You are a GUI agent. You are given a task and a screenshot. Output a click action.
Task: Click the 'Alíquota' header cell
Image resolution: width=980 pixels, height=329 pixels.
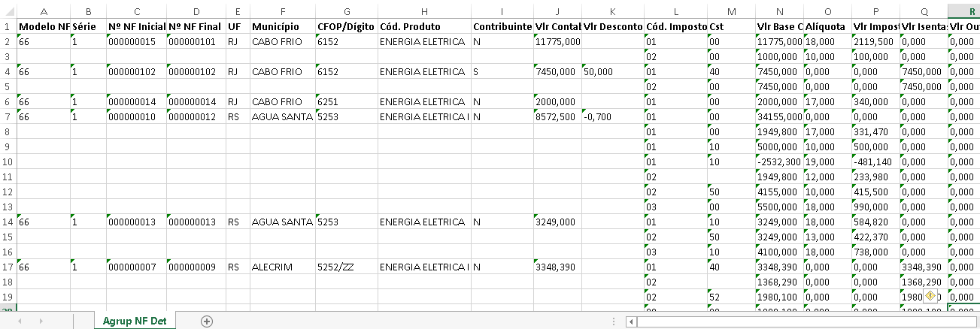(x=828, y=26)
